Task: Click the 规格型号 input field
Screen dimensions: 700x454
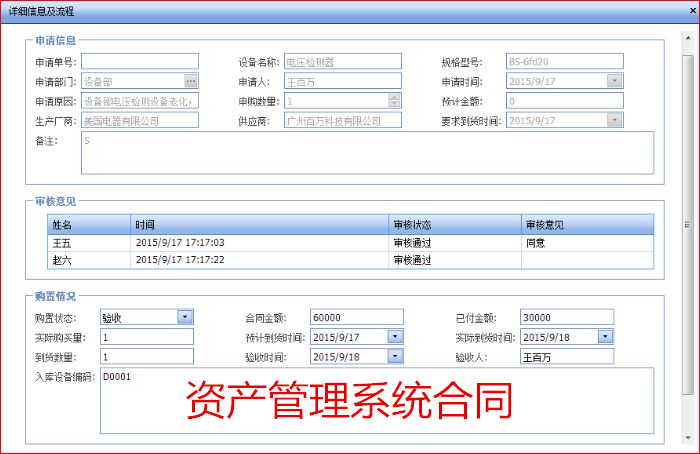Action: [x=565, y=62]
